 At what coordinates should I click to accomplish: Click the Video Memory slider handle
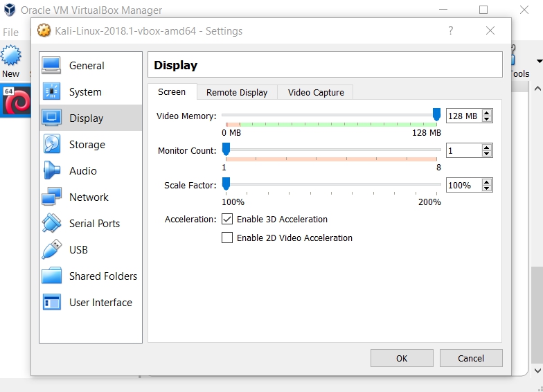point(436,115)
